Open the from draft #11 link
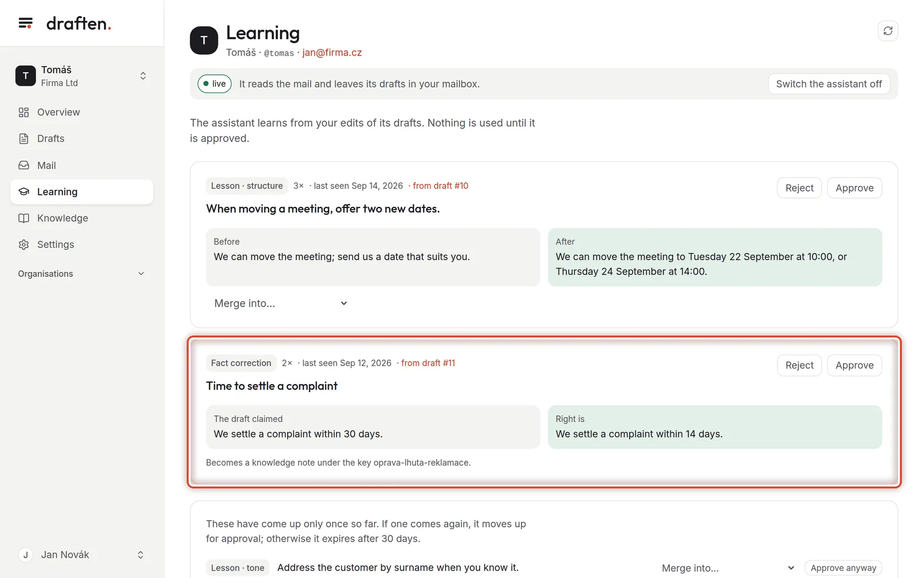Image resolution: width=924 pixels, height=578 pixels. point(428,363)
